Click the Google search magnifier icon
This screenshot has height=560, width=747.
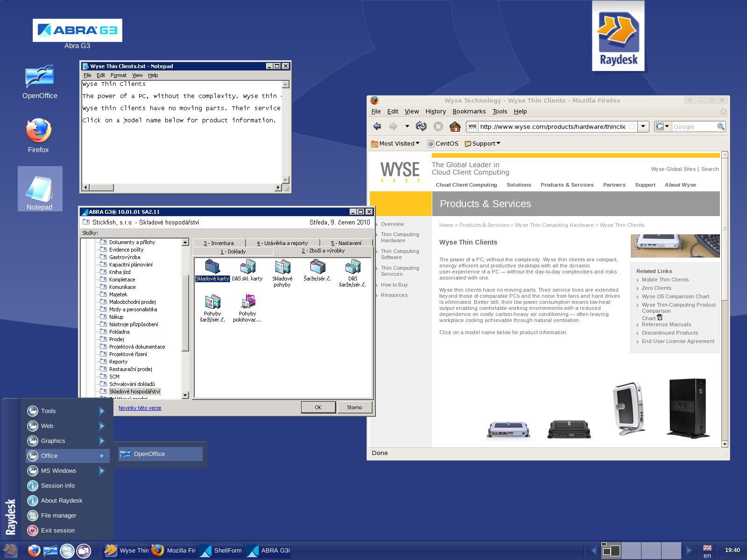[x=721, y=126]
